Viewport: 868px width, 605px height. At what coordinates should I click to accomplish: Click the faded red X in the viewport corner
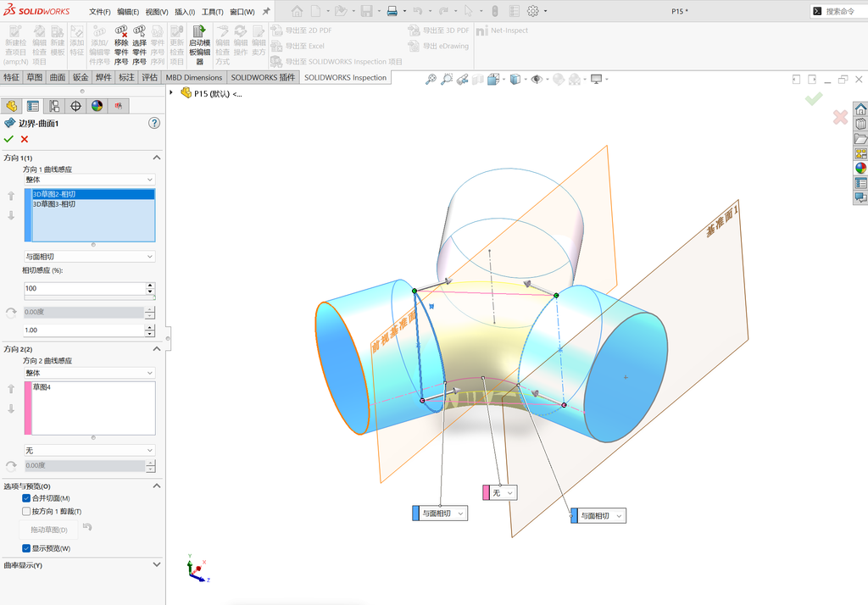coord(840,117)
